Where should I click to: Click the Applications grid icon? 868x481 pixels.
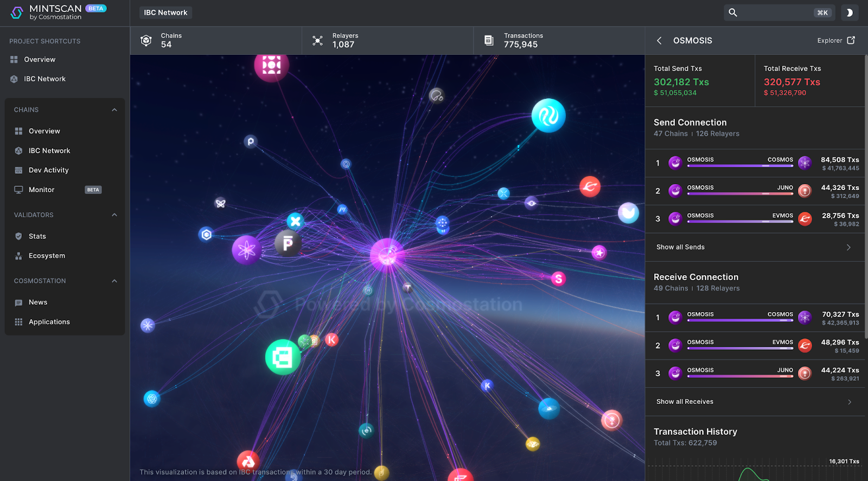[x=18, y=322]
